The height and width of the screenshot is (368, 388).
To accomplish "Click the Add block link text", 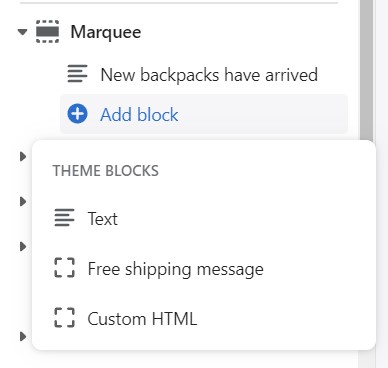I will tap(139, 114).
